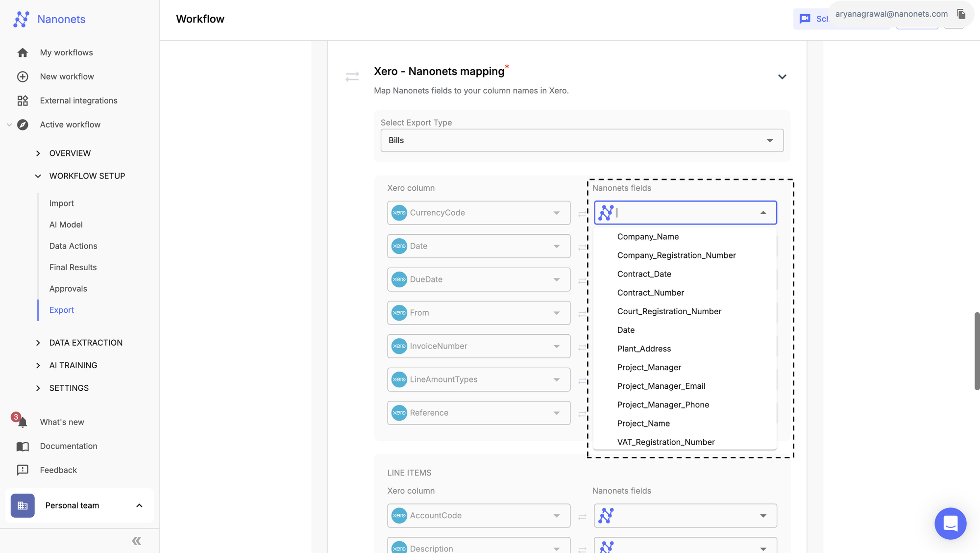Choose VAT_Registration_Number option
Image resolution: width=980 pixels, height=553 pixels.
[x=665, y=442]
